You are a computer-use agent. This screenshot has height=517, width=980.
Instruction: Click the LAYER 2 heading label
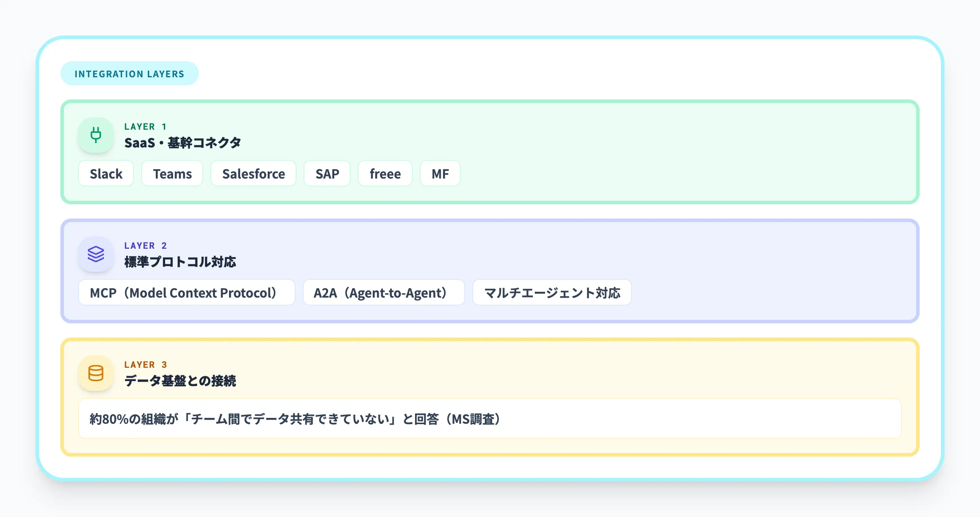pyautogui.click(x=146, y=245)
